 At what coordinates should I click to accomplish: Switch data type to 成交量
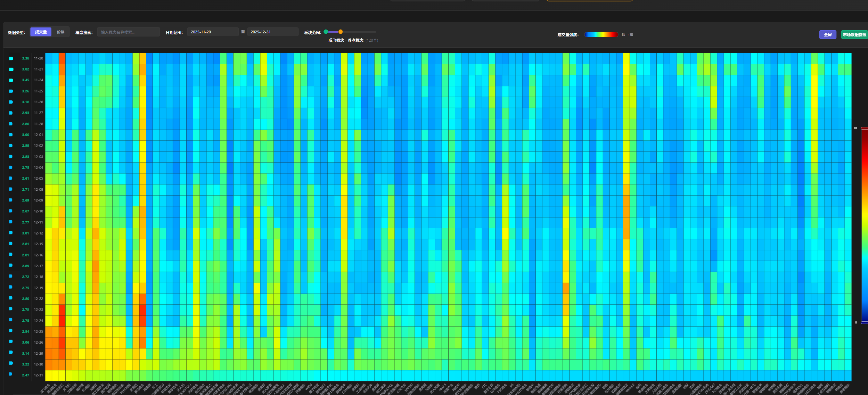click(41, 32)
